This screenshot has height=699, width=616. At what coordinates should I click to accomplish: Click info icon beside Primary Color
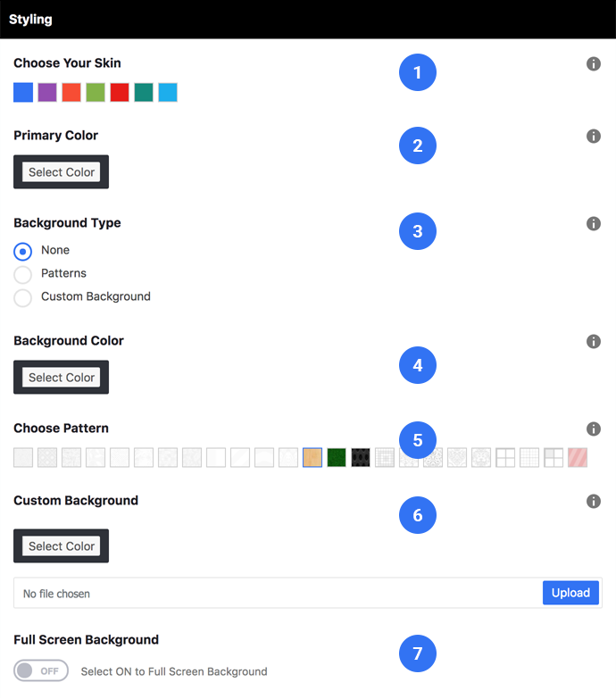coord(594,136)
